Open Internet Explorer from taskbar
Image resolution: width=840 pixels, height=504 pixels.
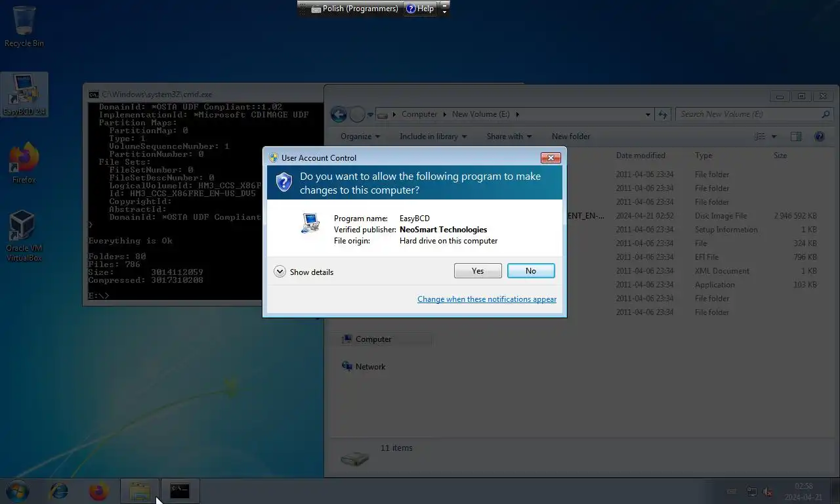tap(59, 491)
